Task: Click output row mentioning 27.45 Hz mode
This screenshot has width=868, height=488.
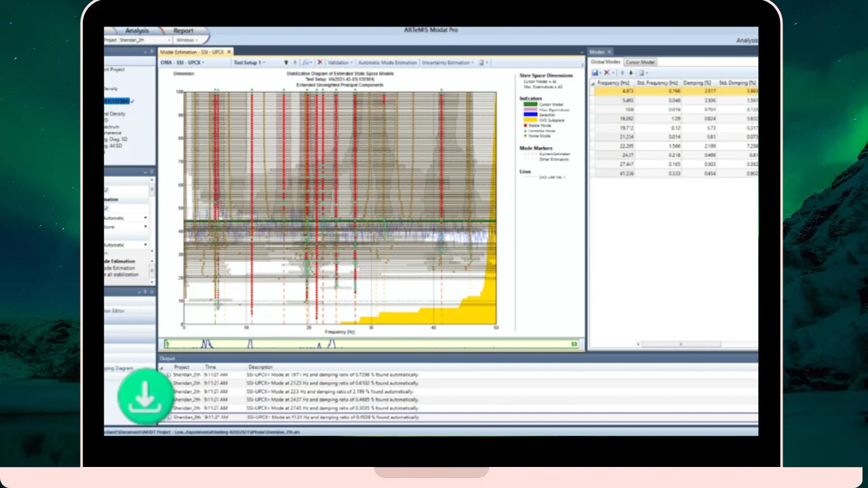Action: click(x=457, y=408)
